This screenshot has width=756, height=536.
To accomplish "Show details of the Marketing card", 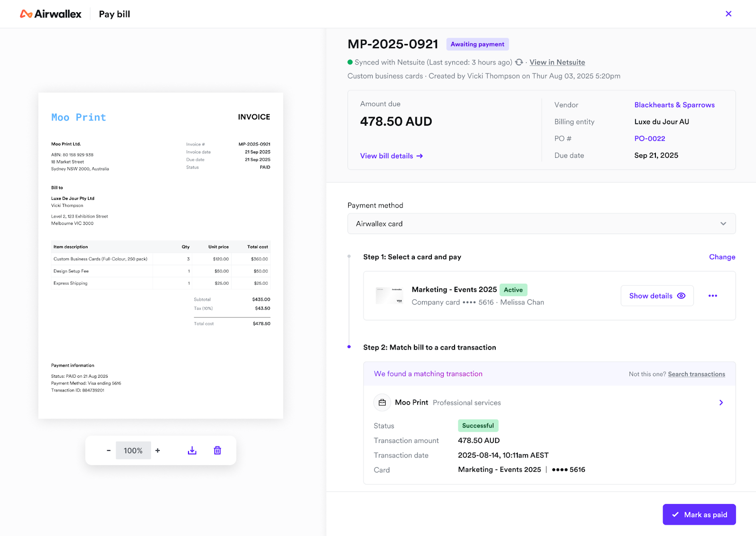I will point(657,296).
